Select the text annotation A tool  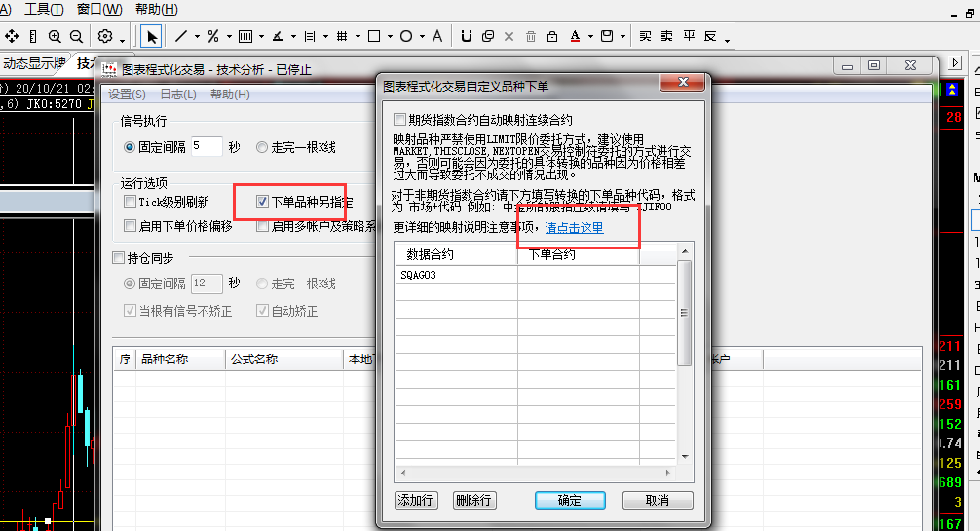point(437,36)
